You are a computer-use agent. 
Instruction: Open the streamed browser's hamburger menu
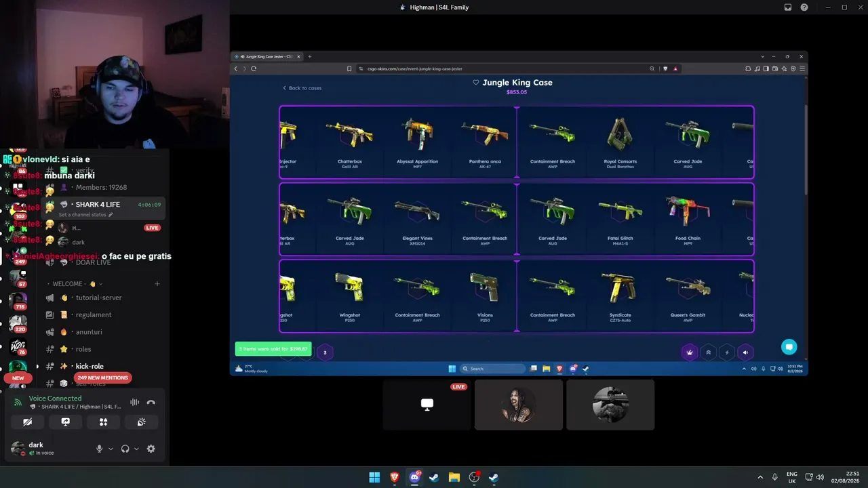click(803, 68)
